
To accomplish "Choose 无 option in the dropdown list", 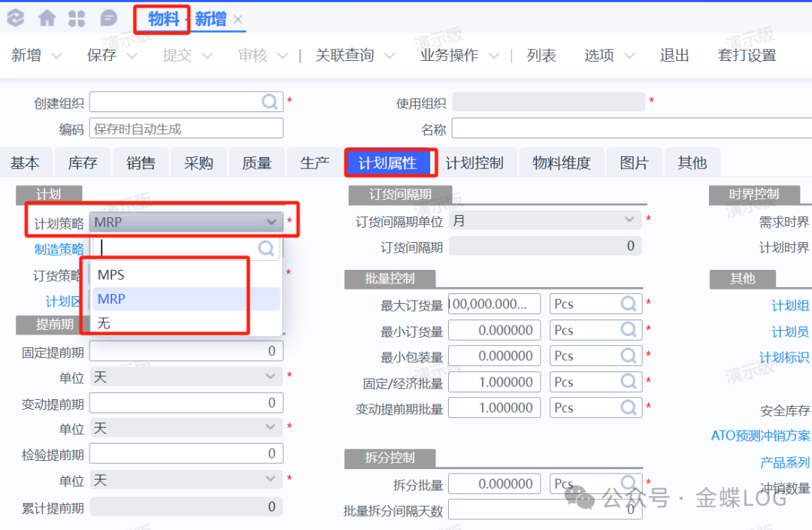I will tap(105, 323).
